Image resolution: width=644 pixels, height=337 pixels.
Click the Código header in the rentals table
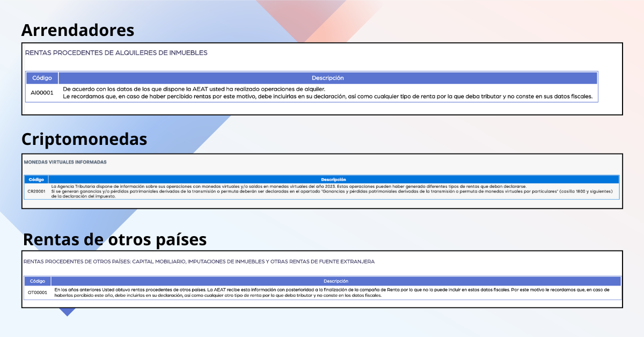click(42, 78)
